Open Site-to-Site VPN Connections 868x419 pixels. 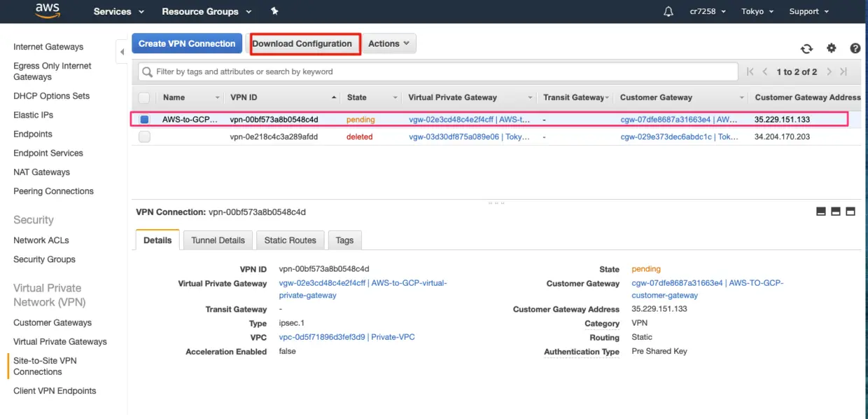(x=45, y=366)
